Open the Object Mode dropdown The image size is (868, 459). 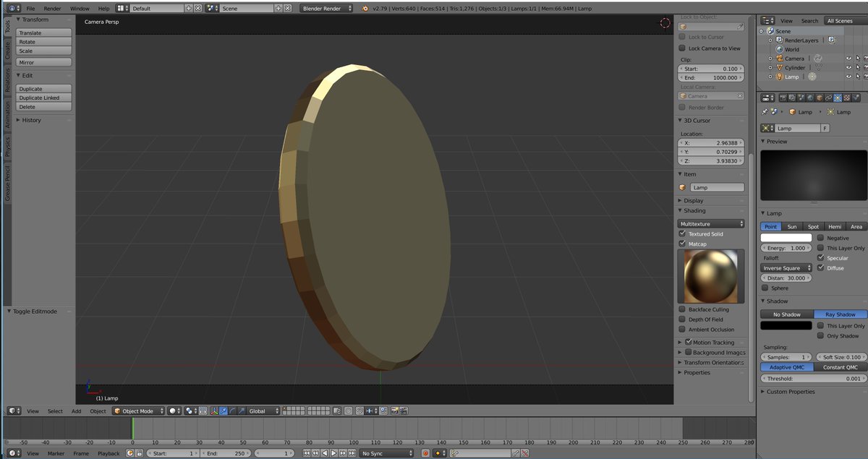tap(137, 411)
